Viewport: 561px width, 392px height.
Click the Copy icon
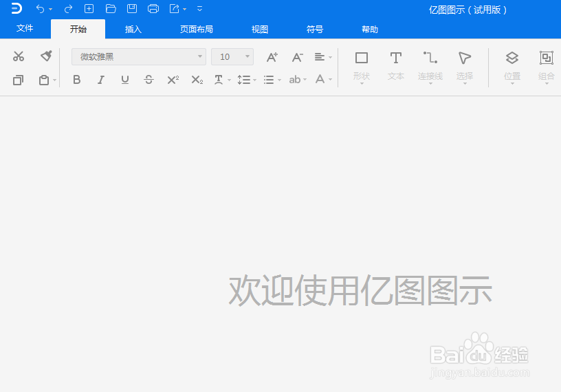[x=19, y=80]
